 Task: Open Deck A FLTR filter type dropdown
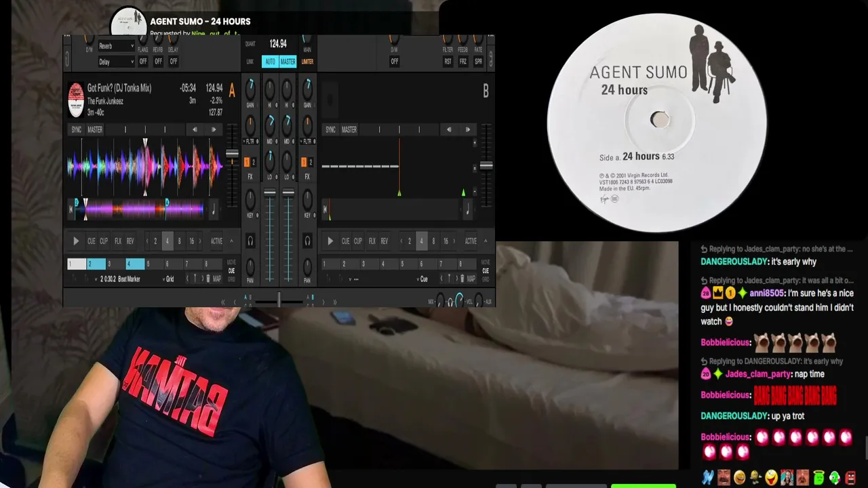tap(250, 142)
